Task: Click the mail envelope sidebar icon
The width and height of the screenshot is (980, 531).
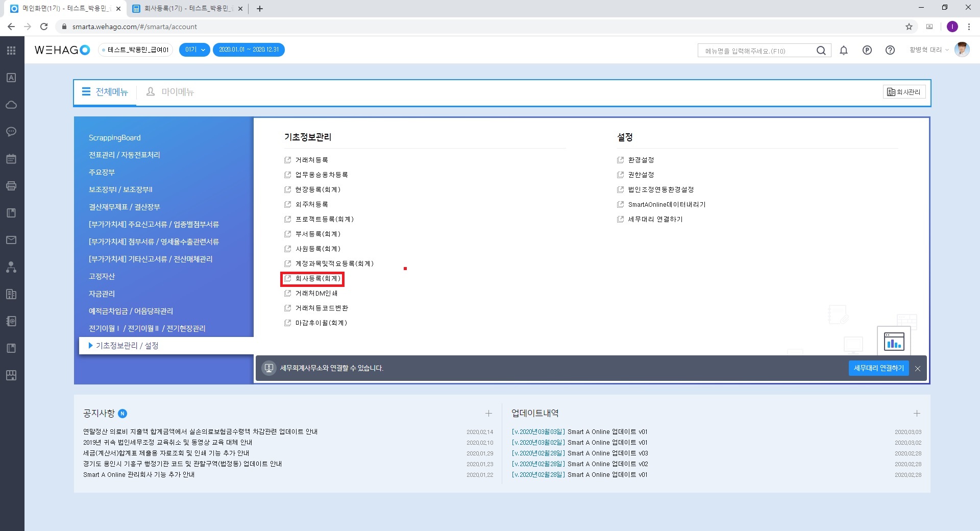Action: pyautogui.click(x=11, y=240)
